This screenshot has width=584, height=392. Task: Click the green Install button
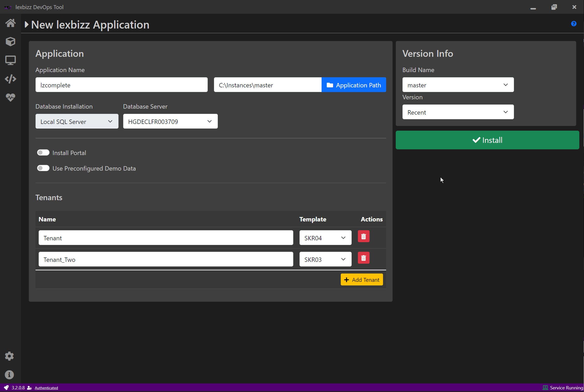click(x=487, y=140)
